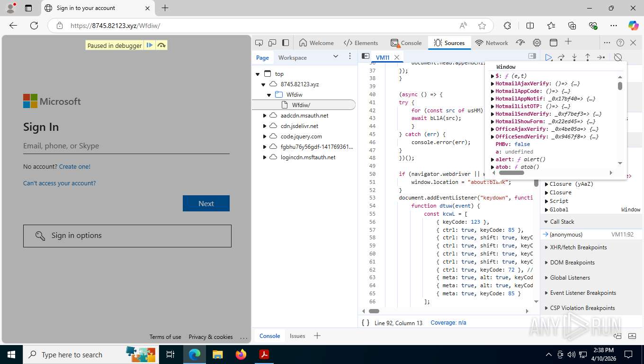Open the Performance tool gauge icon
644x364 pixels.
(x=520, y=43)
